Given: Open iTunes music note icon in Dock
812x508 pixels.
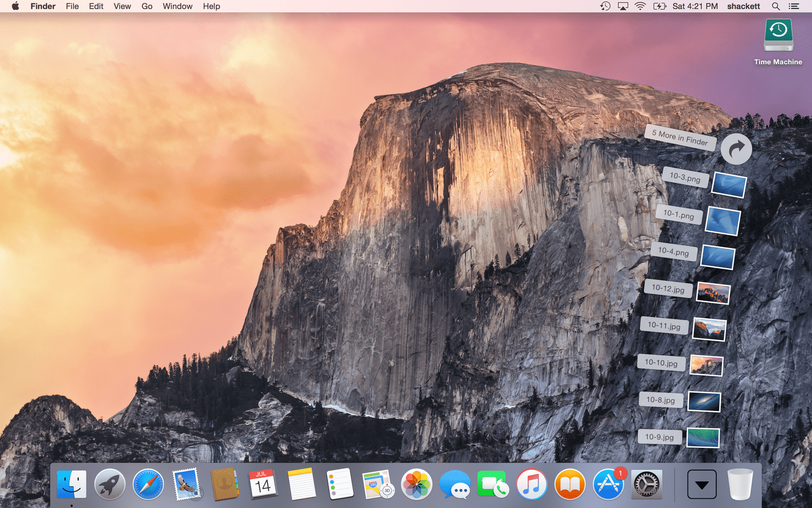Looking at the screenshot, I should pyautogui.click(x=532, y=484).
